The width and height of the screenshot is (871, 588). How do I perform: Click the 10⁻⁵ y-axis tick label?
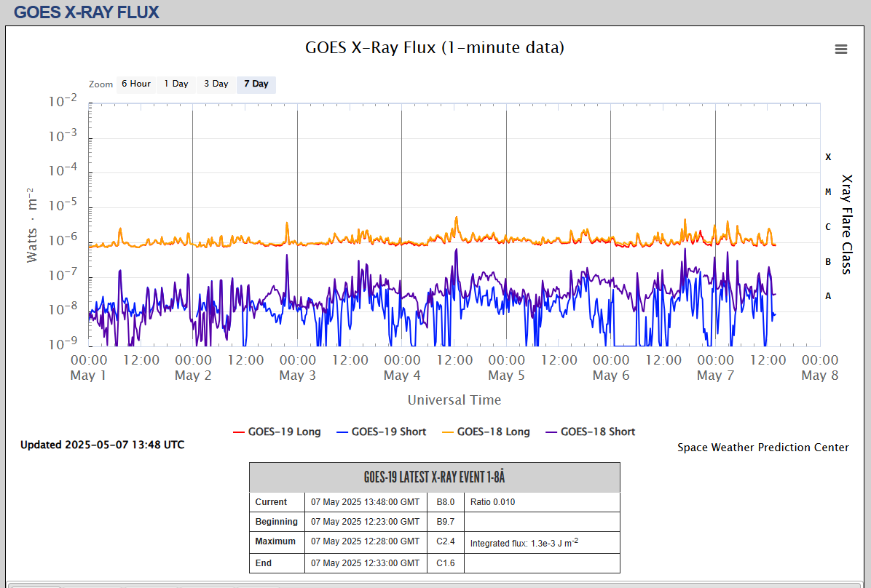coord(63,205)
